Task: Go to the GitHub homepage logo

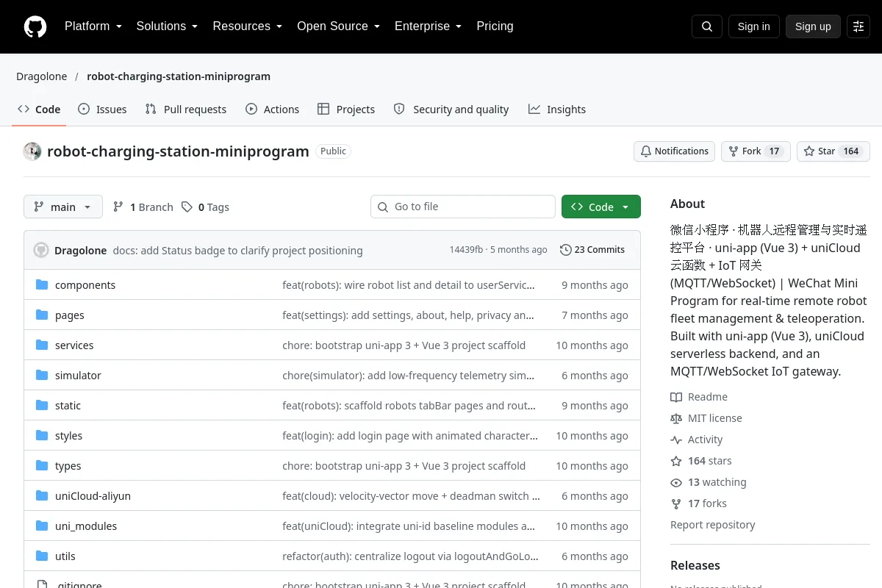Action: pos(35,26)
